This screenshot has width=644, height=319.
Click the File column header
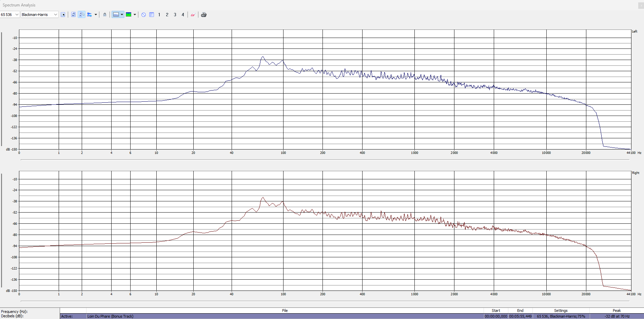click(285, 311)
